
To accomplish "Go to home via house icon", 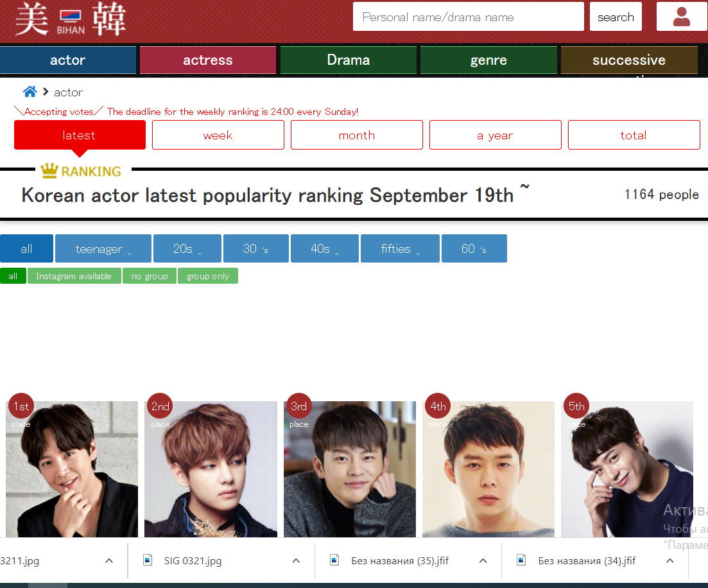I will pos(30,92).
